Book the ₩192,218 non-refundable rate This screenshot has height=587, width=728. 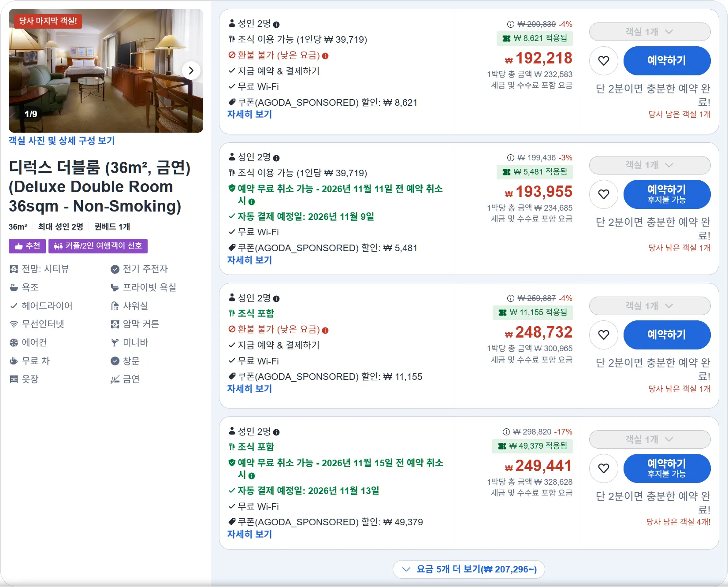click(x=667, y=61)
